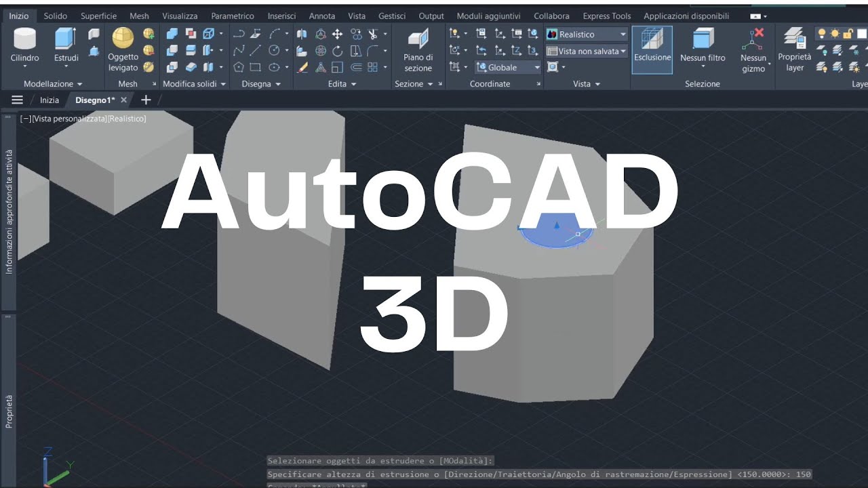
Task: Select the Polygon draw tool
Action: click(x=239, y=67)
